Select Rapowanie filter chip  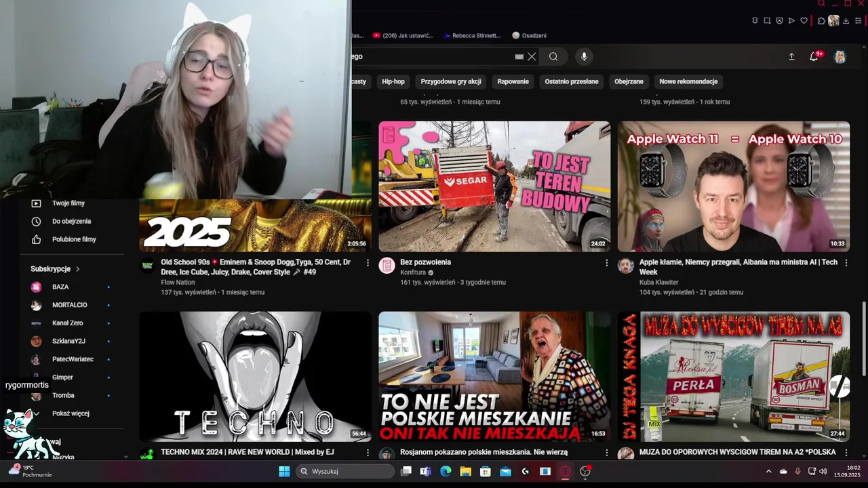click(x=513, y=81)
